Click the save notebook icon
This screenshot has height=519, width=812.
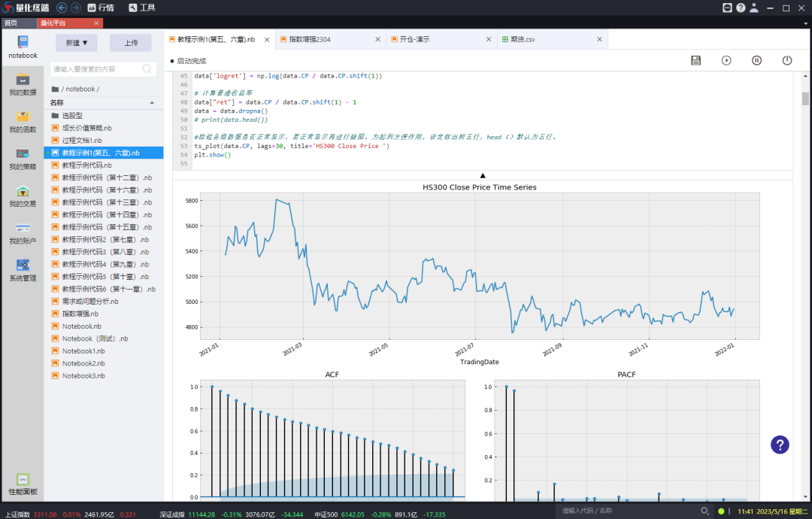[695, 60]
